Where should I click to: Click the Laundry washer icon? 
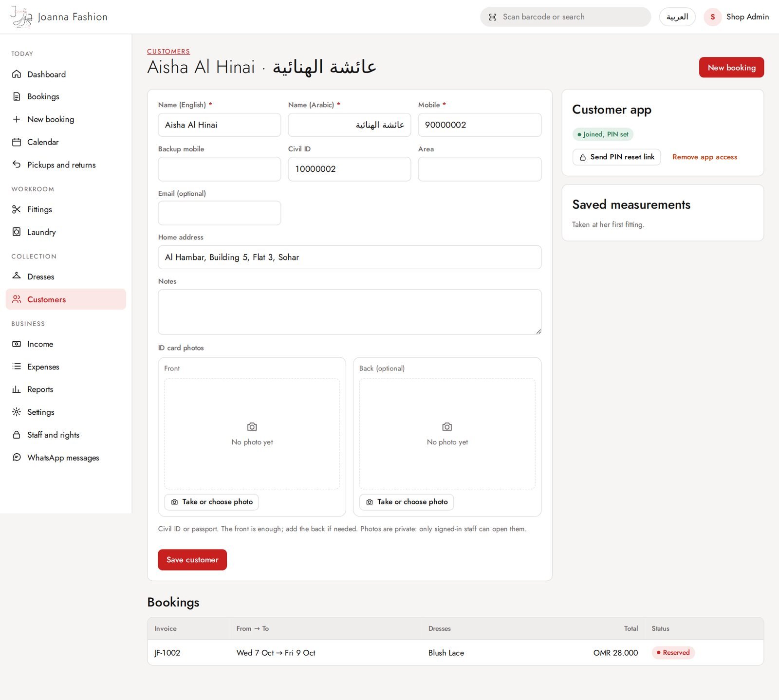(17, 232)
